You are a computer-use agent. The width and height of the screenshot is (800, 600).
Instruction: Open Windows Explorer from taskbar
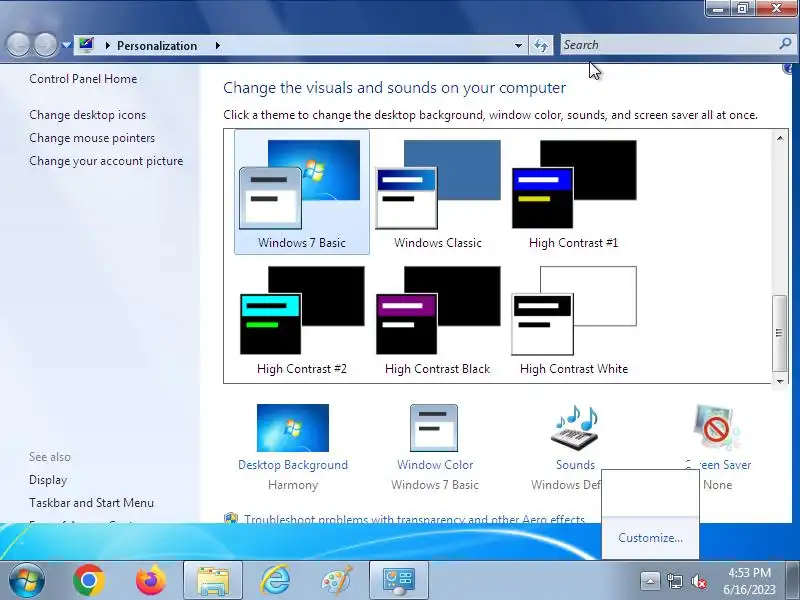(213, 580)
